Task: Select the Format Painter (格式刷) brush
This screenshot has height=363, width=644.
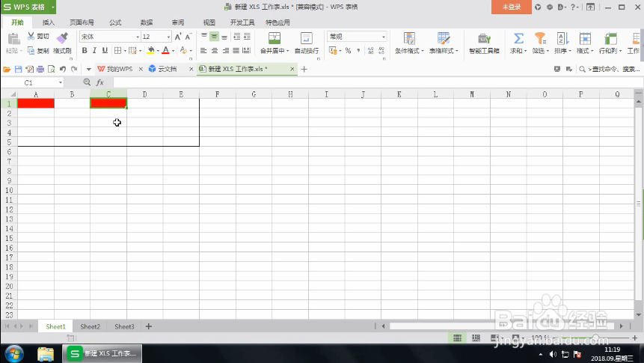Action: click(62, 44)
